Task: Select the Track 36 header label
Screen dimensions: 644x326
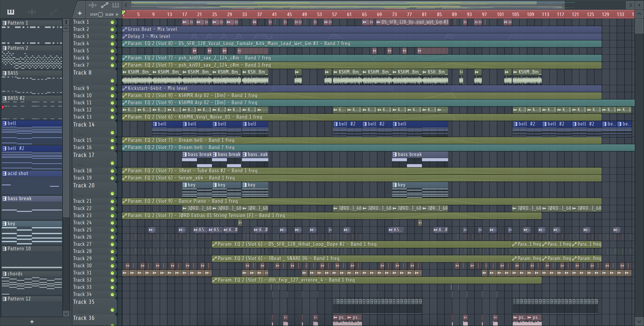Action: click(84, 318)
